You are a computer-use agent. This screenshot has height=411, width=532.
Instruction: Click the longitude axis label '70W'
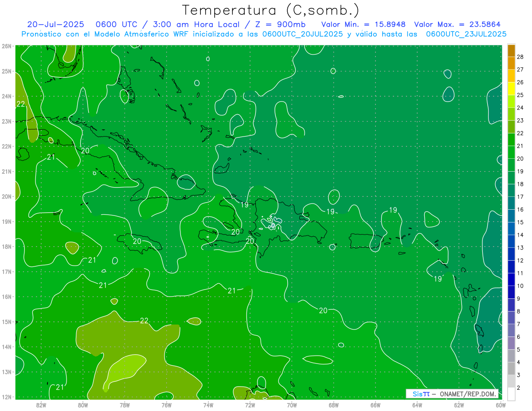coord(292,405)
